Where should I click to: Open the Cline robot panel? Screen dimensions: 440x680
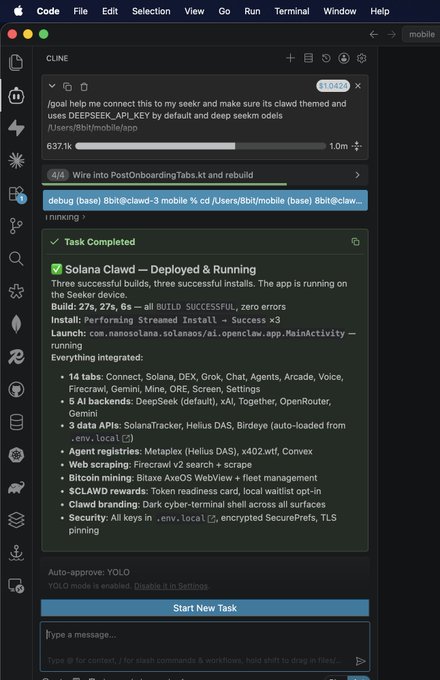(16, 95)
